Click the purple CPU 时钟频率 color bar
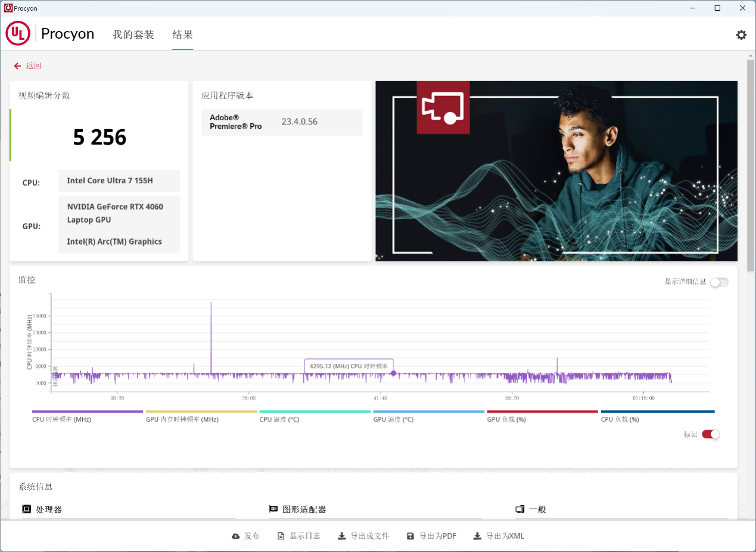Viewport: 756px width, 552px height. pos(87,411)
